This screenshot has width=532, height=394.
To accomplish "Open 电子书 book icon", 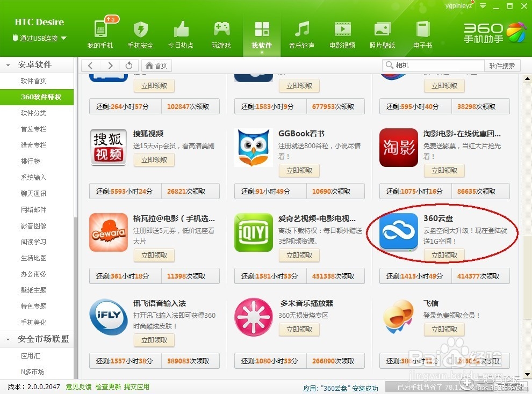I will coord(423,34).
